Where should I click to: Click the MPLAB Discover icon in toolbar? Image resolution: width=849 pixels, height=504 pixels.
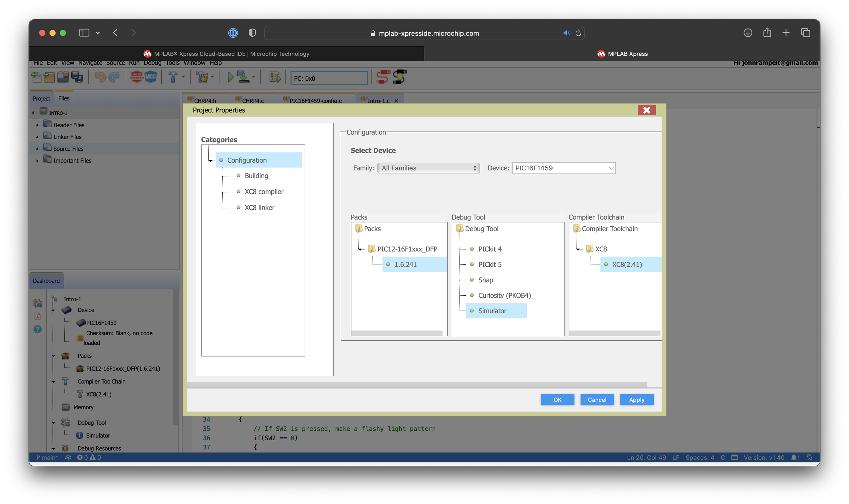[136, 77]
